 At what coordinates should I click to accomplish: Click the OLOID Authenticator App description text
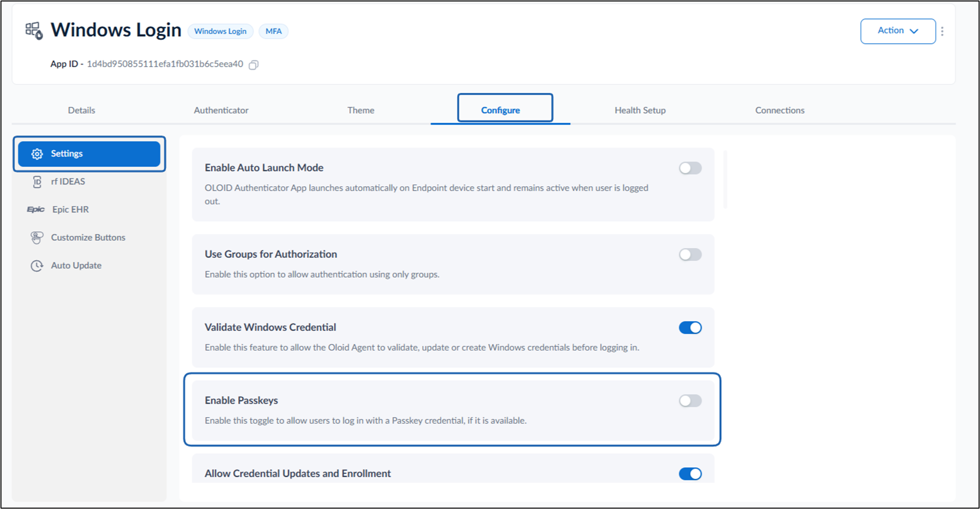coord(426,195)
